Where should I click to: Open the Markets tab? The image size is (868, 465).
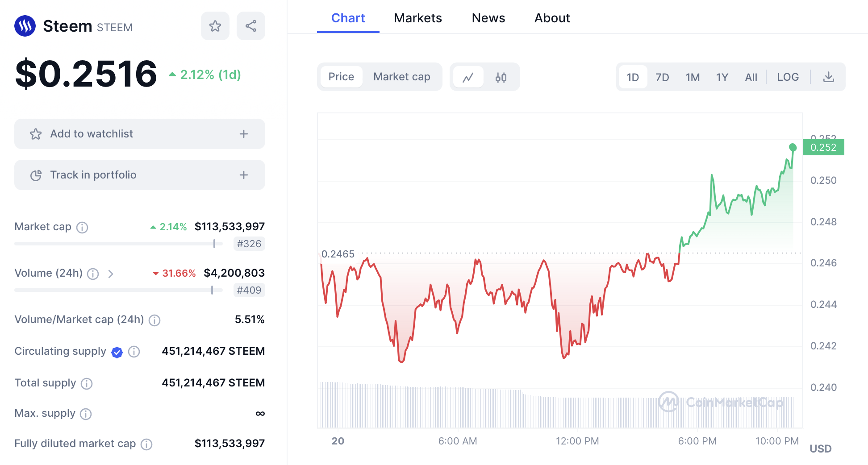pyautogui.click(x=417, y=18)
